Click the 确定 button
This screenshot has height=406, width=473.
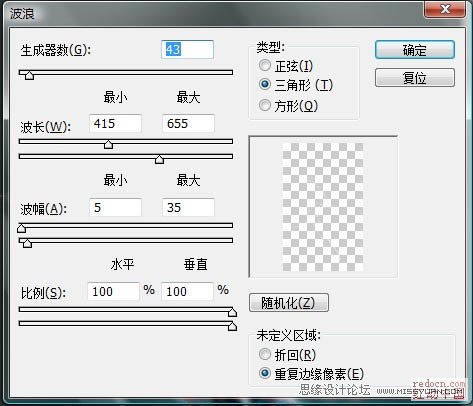pos(415,50)
